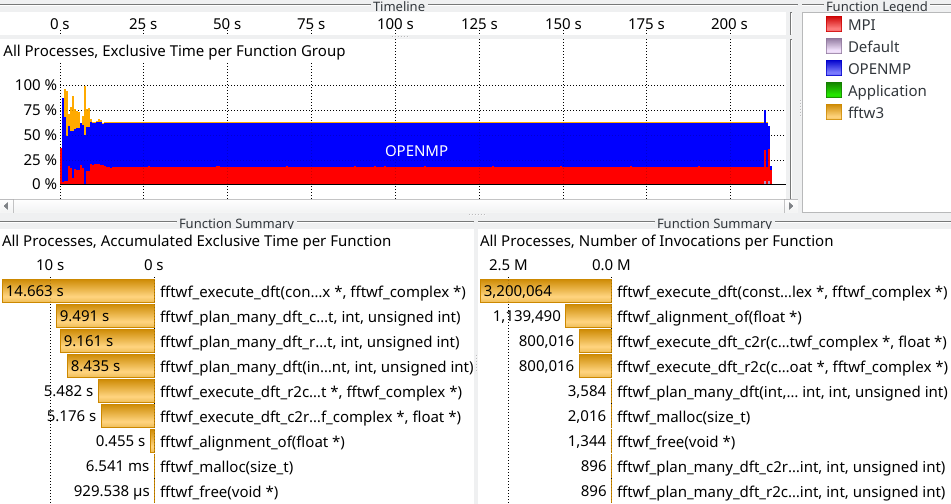
Task: Click the Accumulated Exclusive Time per Function title
Action: point(196,241)
